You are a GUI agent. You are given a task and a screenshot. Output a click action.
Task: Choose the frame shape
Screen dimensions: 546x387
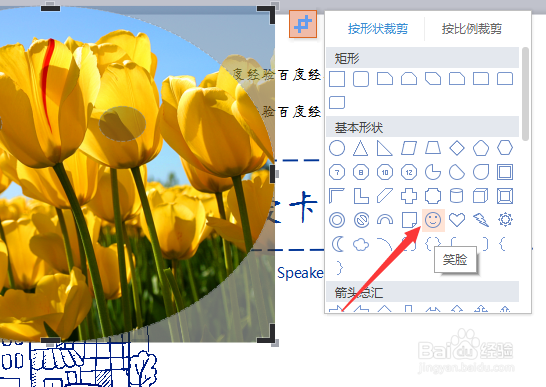pyautogui.click(x=505, y=172)
